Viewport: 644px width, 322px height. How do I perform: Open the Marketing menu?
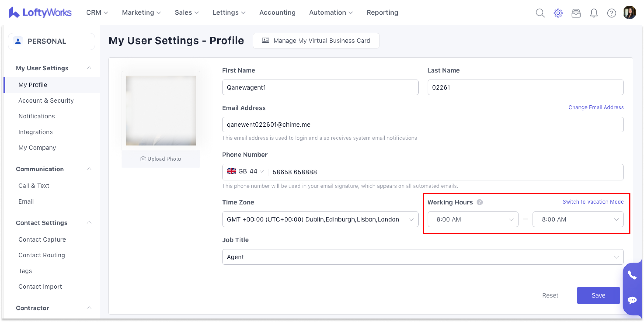(141, 12)
